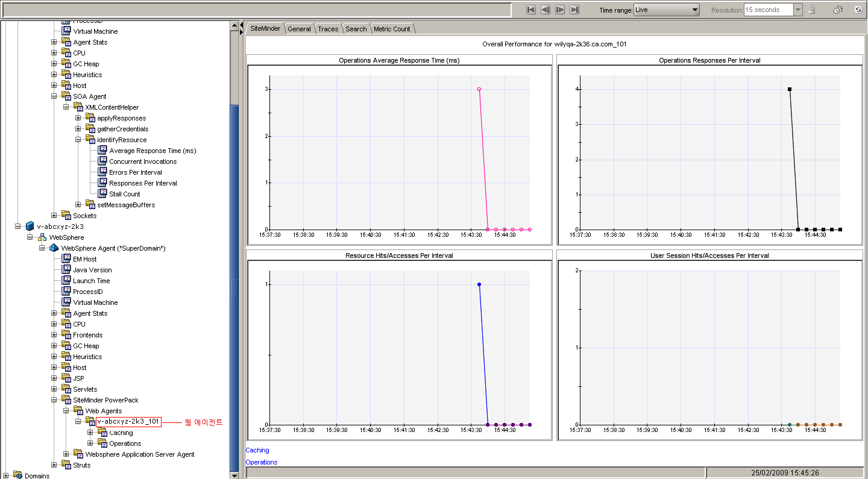Click the WebSphere Agent node icon
The image size is (868, 479).
coord(54,248)
